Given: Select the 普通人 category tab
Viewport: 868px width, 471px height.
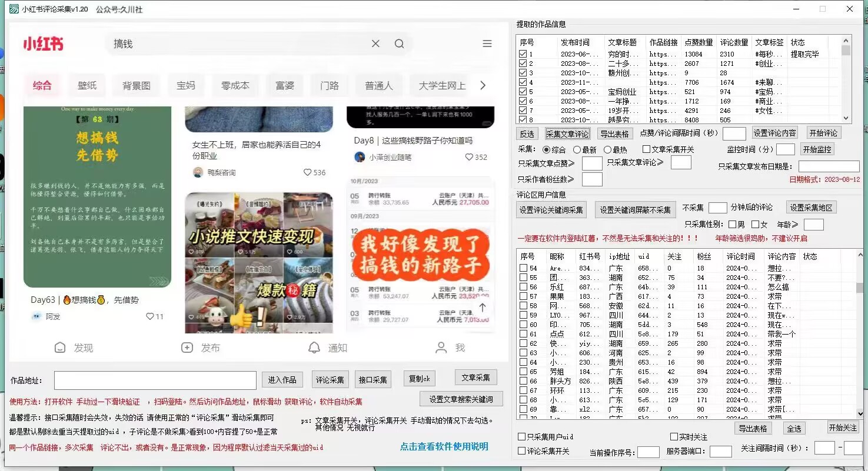Looking at the screenshot, I should point(379,85).
